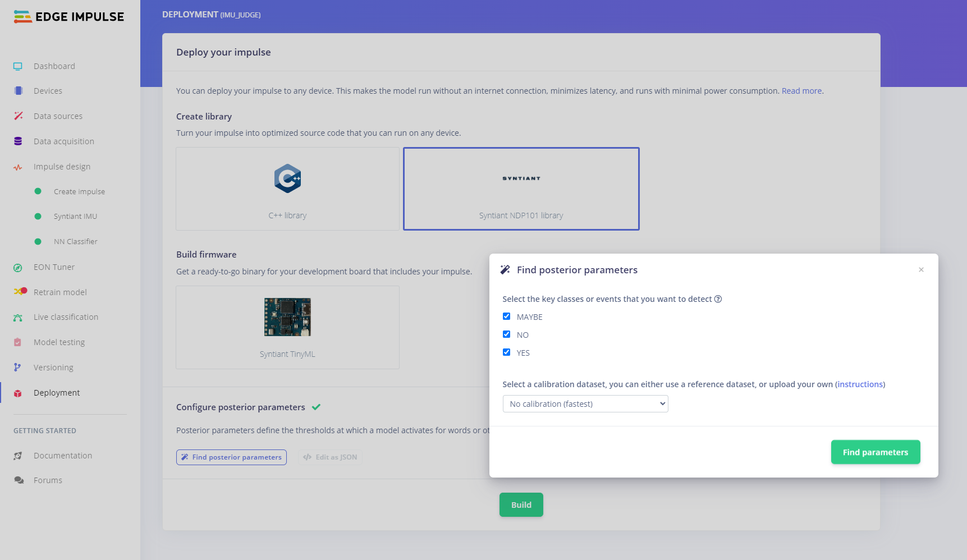Click the Deploy your impulse heading
Viewport: 967px width, 560px height.
point(223,52)
